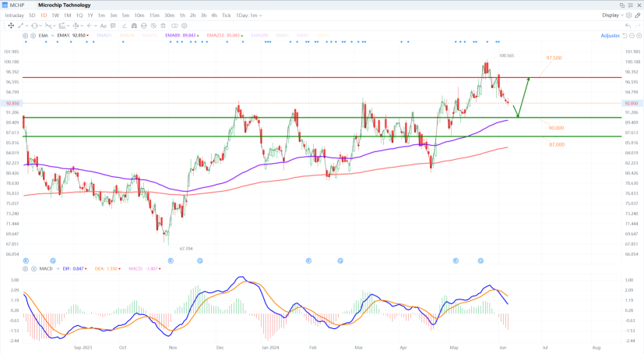Open the Display dropdown
Image resolution: width=644 pixels, height=354 pixels.
pyautogui.click(x=612, y=16)
